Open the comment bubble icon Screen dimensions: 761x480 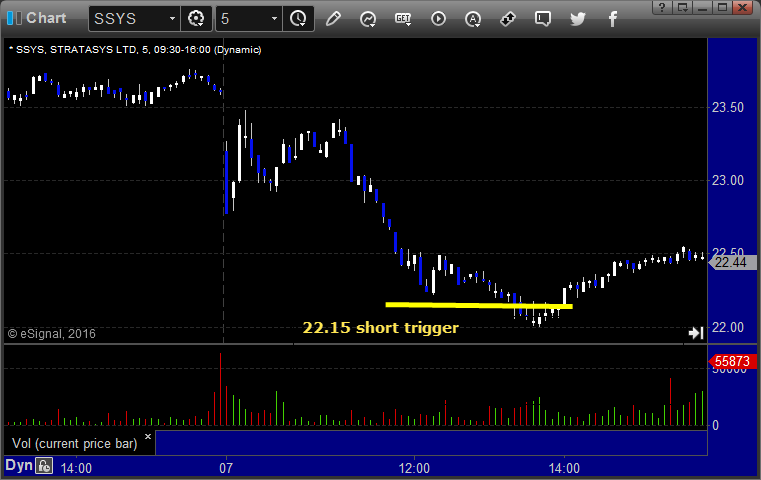point(543,19)
